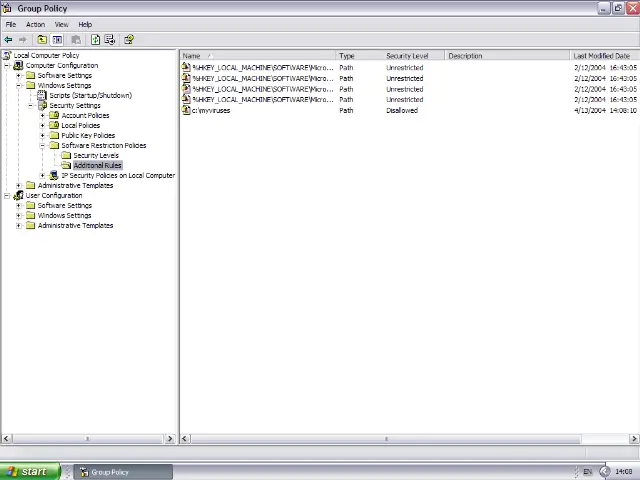Select the Security Levels tree item
This screenshot has width=640, height=480.
[96, 156]
